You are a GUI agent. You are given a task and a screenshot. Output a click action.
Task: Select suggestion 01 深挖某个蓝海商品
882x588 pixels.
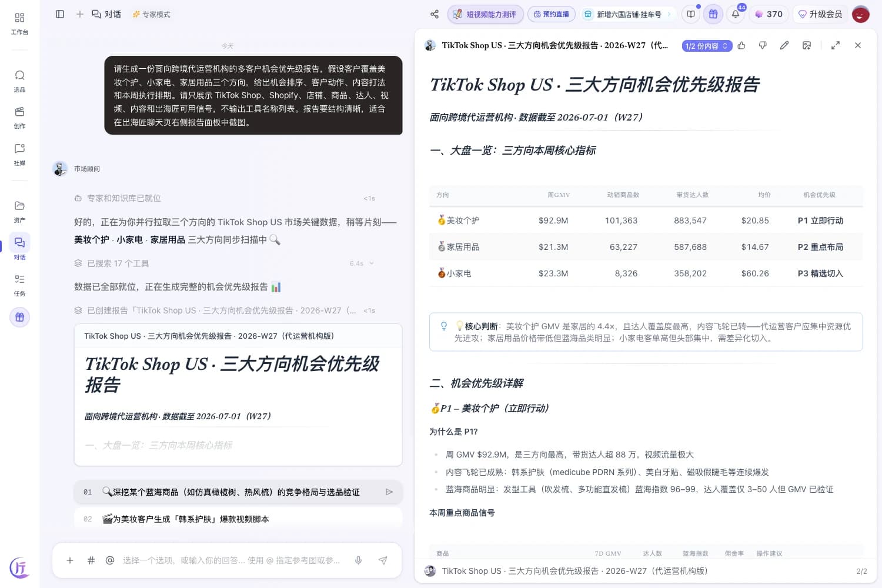click(x=238, y=492)
